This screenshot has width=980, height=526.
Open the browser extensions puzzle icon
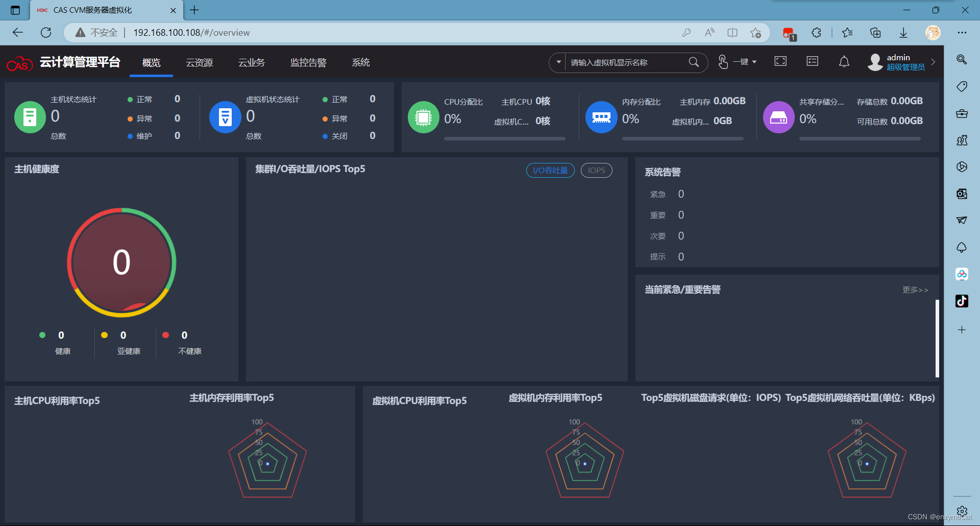816,32
